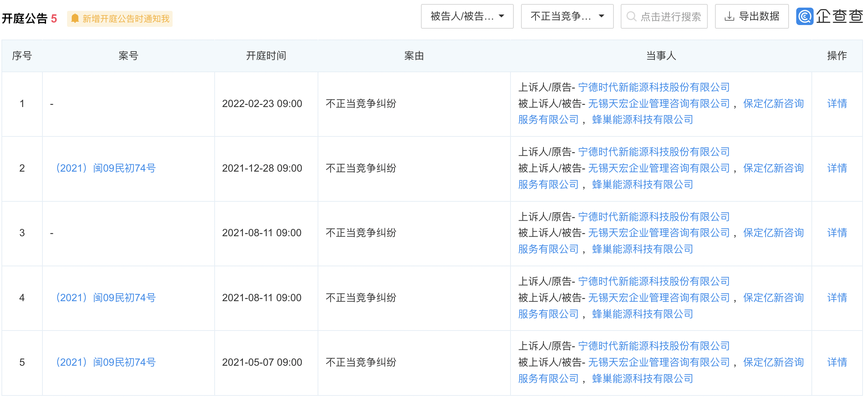Click 蜂巢能源科技有限公司 in row 1
Image resolution: width=868 pixels, height=402 pixels.
click(x=642, y=120)
